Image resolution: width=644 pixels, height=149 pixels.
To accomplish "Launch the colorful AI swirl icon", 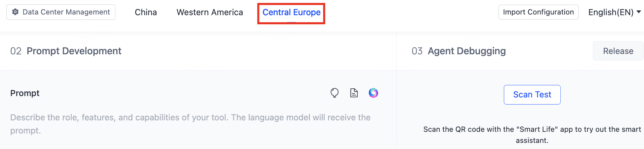I will tap(373, 93).
